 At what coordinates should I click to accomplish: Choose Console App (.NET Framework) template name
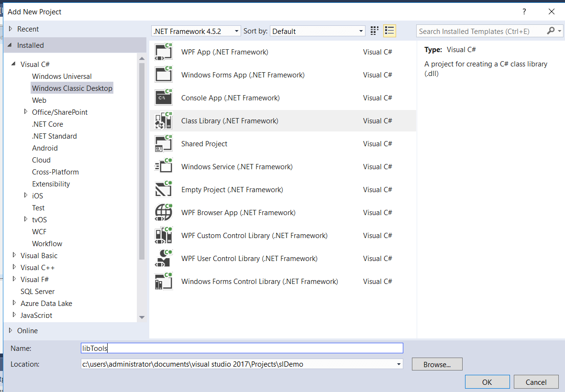[x=230, y=98]
